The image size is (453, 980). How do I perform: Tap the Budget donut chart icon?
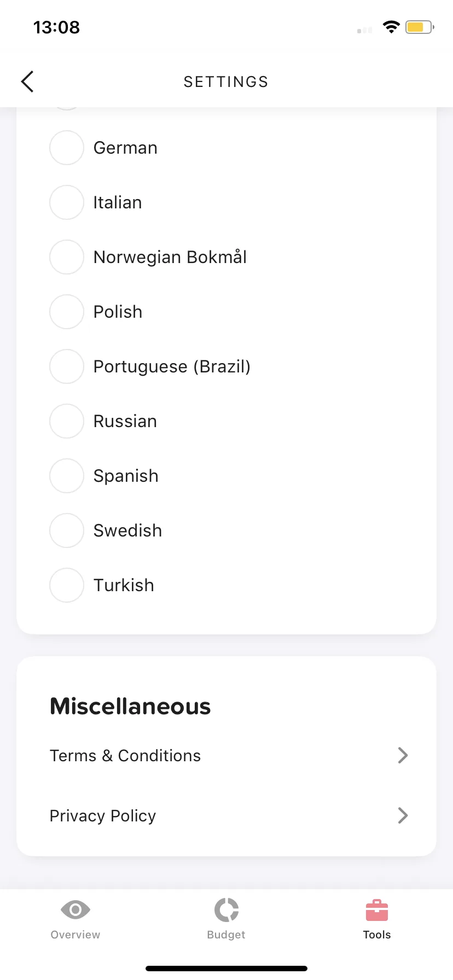click(226, 910)
